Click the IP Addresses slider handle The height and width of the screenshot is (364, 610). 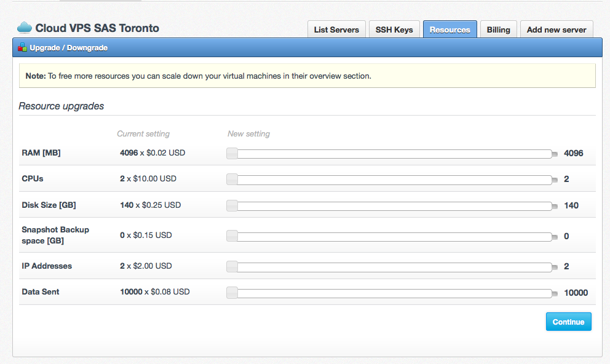pos(232,266)
